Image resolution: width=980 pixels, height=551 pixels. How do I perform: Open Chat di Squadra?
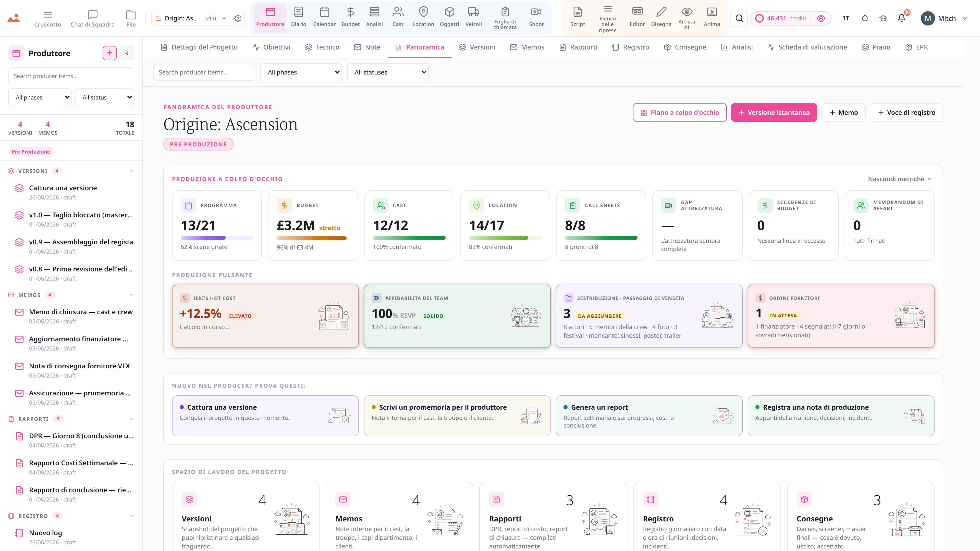pyautogui.click(x=92, y=18)
